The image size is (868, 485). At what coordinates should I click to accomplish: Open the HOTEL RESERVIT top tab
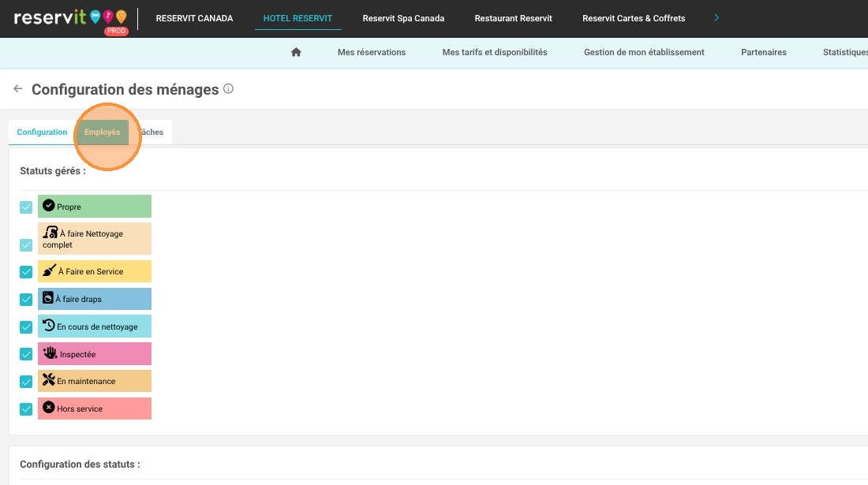pyautogui.click(x=297, y=18)
